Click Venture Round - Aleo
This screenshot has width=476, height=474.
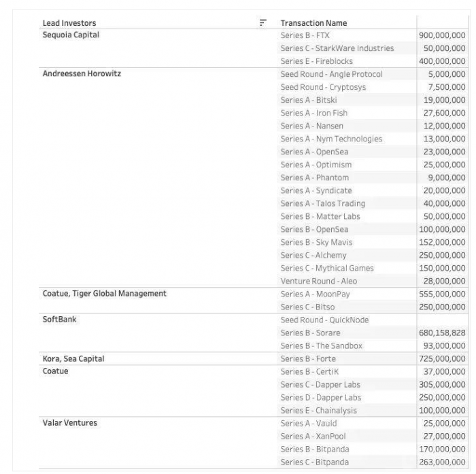[319, 281]
